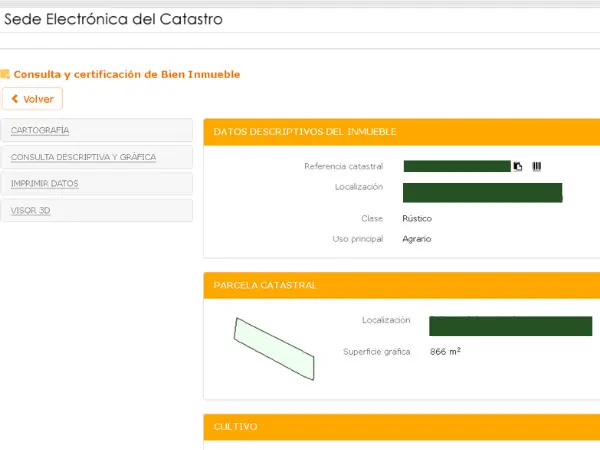This screenshot has height=450, width=600.
Task: Click the Parcela catastral section header
Action: pyautogui.click(x=265, y=285)
